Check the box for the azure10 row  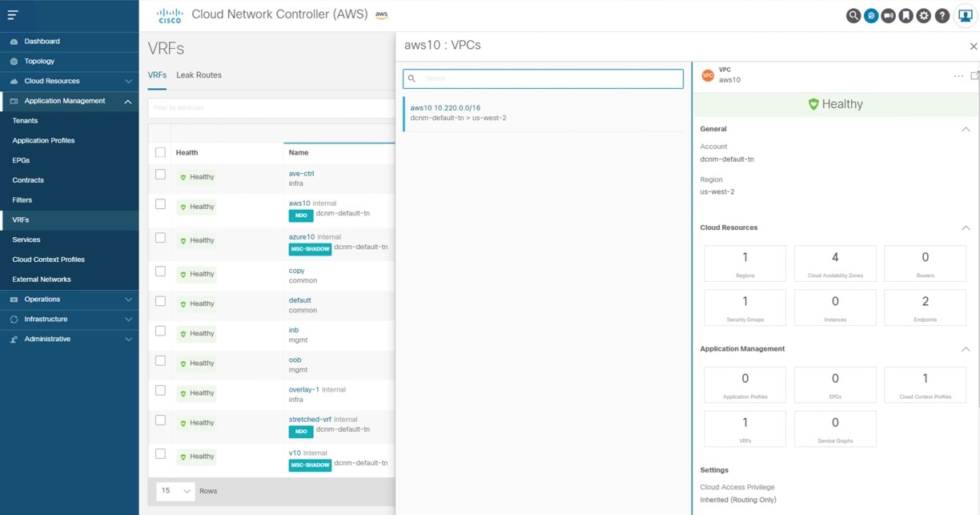tap(160, 238)
